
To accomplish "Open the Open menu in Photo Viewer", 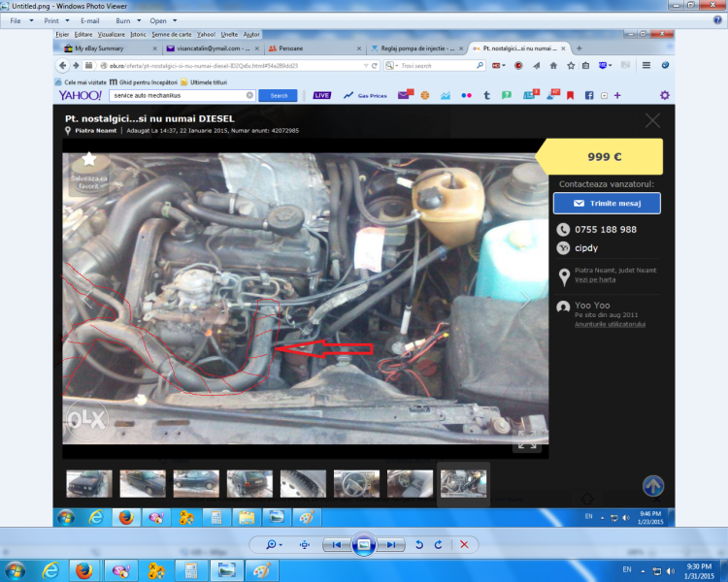I will [160, 20].
